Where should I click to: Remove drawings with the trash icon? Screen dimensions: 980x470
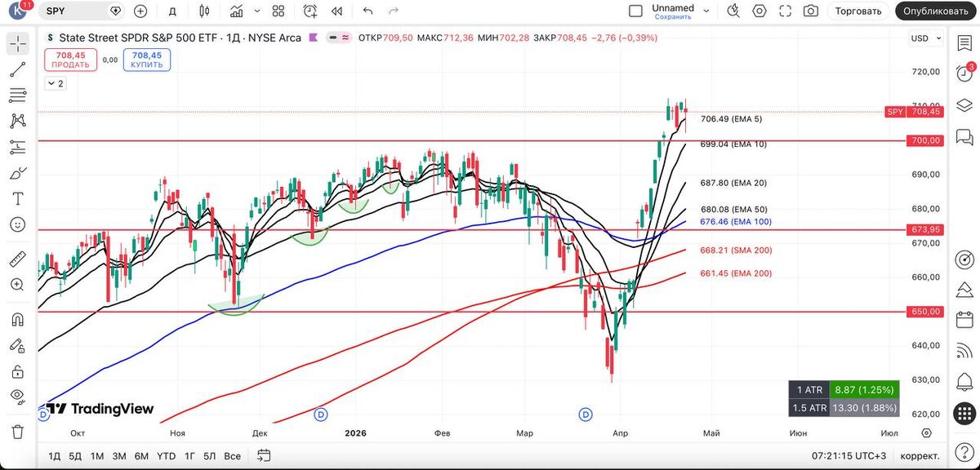pyautogui.click(x=18, y=431)
